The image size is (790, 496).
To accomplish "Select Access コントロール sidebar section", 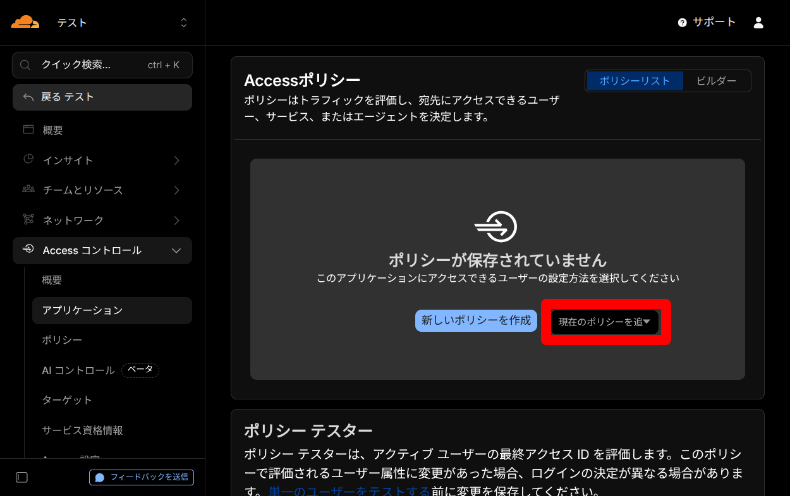I will [x=102, y=251].
